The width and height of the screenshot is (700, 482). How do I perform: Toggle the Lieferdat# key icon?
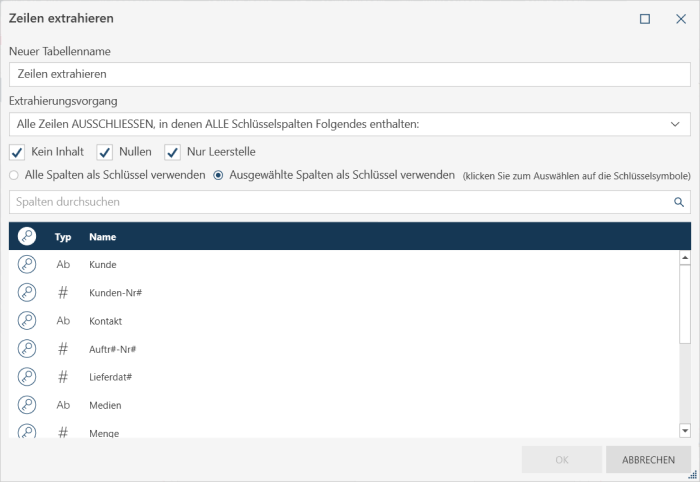pyautogui.click(x=27, y=377)
